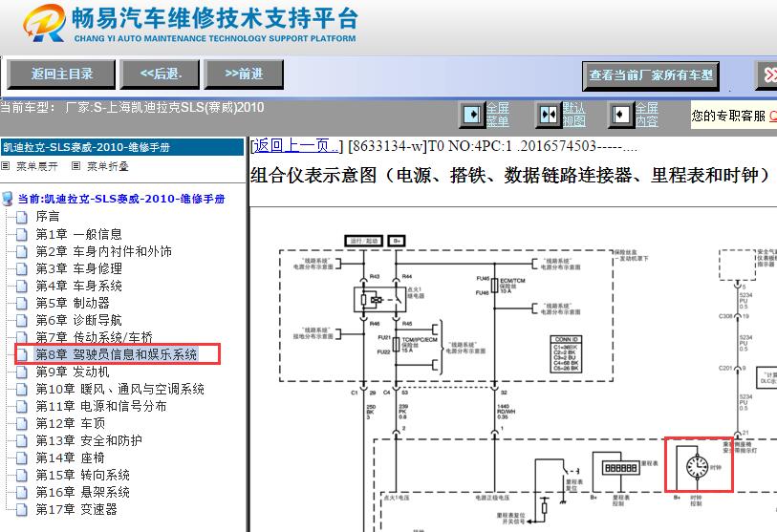The height and width of the screenshot is (532, 777).
Task: Click page icon beside 第14章 座椅
Action: tap(22, 458)
